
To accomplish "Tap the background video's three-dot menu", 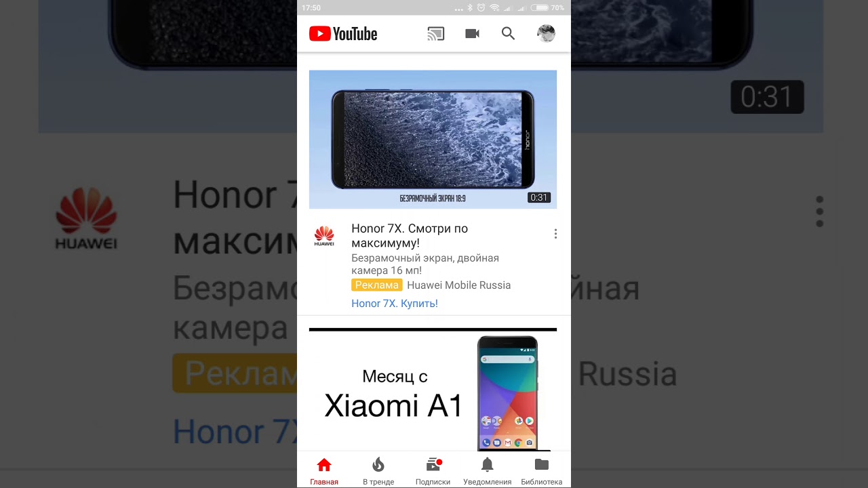I will coord(819,211).
